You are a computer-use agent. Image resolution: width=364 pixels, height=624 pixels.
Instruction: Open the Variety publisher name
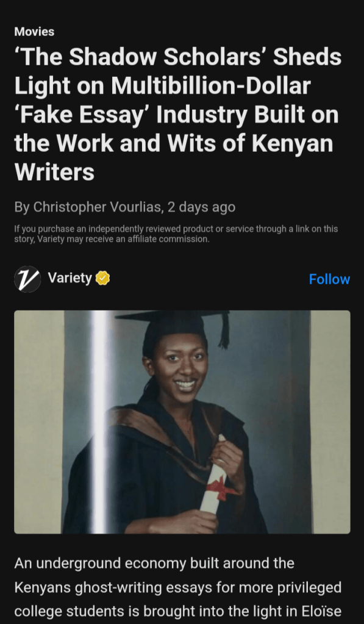coord(70,278)
